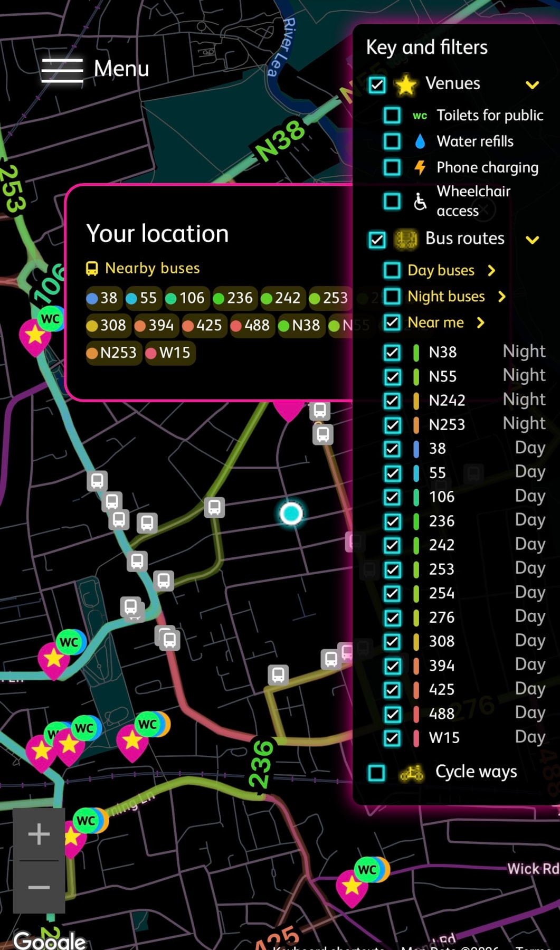Click the 'River Lea' map label
This screenshot has width=560, height=950.
282,46
